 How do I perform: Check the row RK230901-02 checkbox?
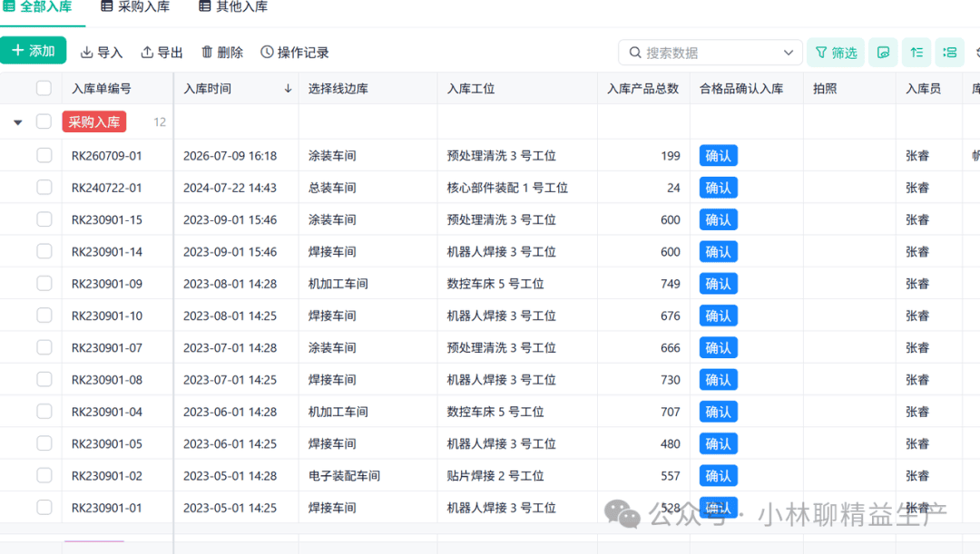(44, 475)
